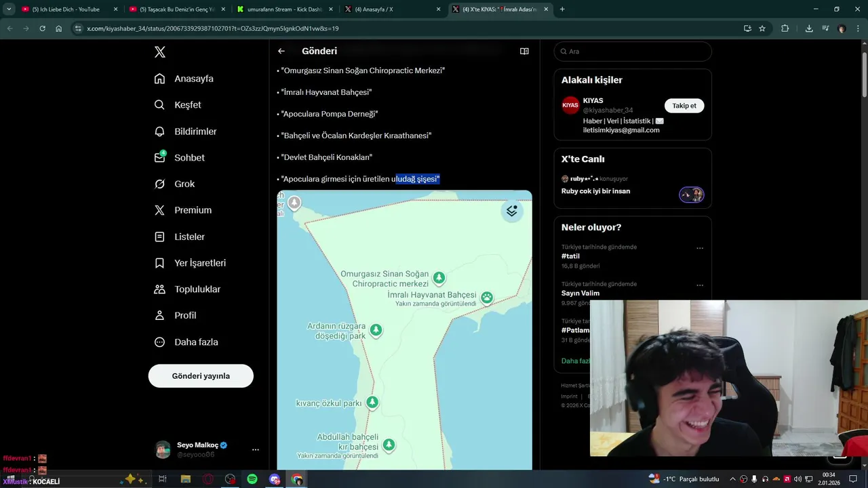Reload the page

click(42, 28)
